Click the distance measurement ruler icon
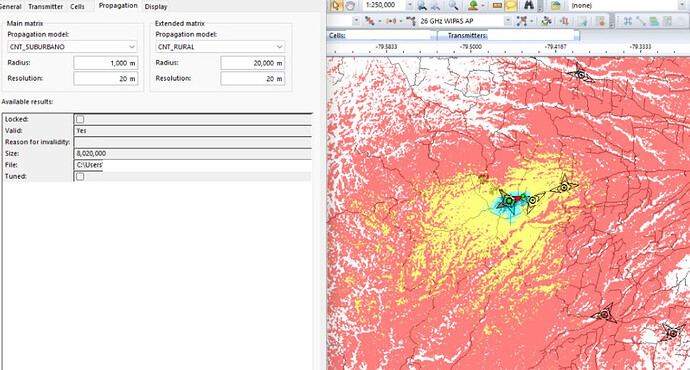 click(x=497, y=5)
